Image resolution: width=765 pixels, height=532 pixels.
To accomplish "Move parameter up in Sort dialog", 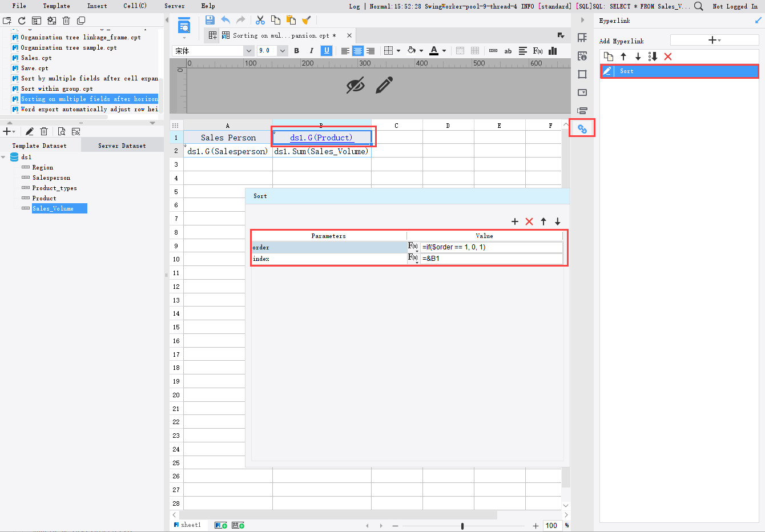I will click(543, 221).
